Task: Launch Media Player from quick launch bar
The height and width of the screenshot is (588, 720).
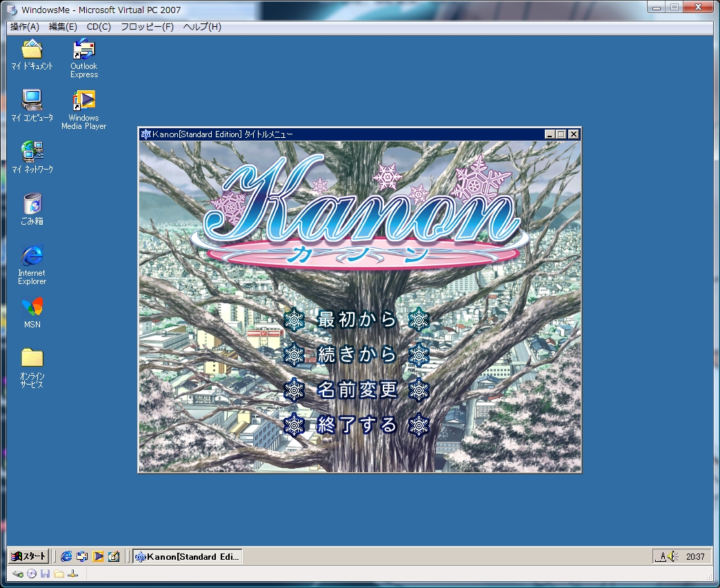Action: 98,556
